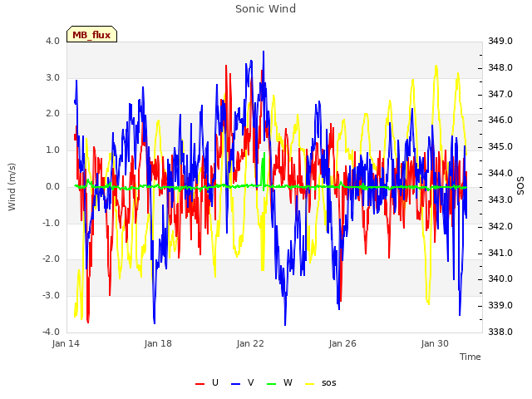532x399 pixels.
Task: Click the MB_flux label box
Action: point(91,34)
